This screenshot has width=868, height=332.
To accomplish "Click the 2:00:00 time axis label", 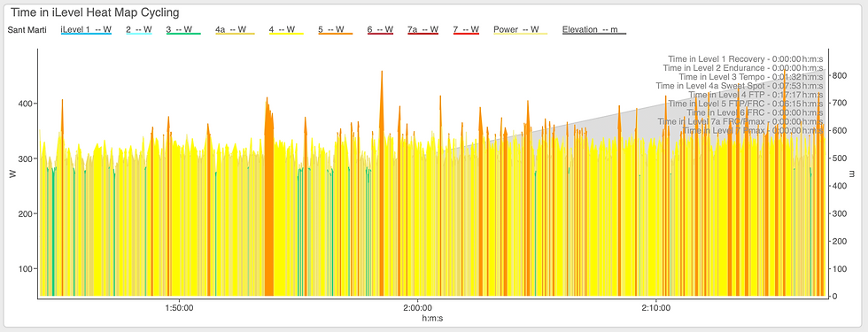I will 417,308.
